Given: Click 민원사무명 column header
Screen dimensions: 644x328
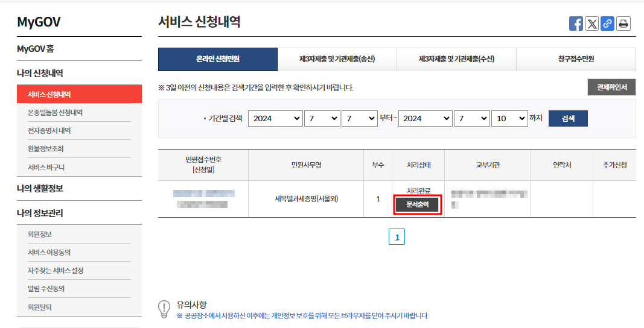Looking at the screenshot, I should coord(306,165).
